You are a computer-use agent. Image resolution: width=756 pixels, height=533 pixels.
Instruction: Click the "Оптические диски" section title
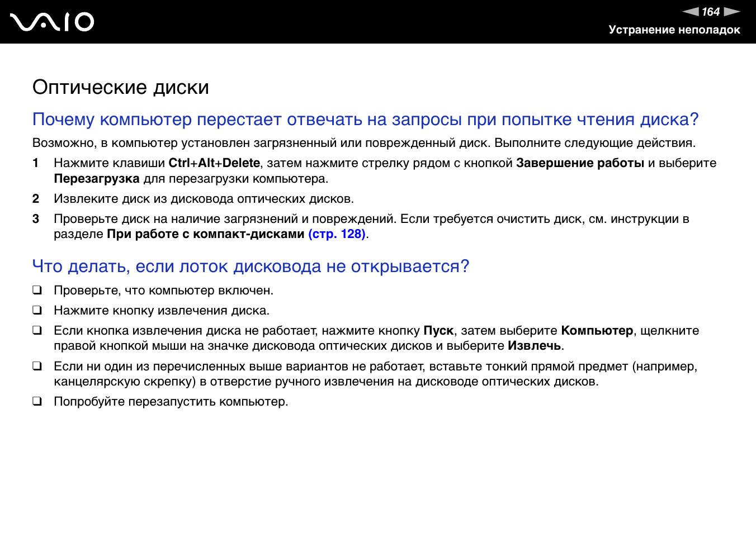121,87
